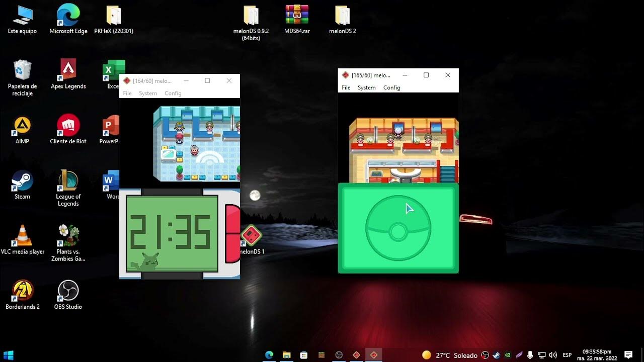Open the Este equipo desktop icon
Viewport: 644px width, 362px height.
[22, 20]
